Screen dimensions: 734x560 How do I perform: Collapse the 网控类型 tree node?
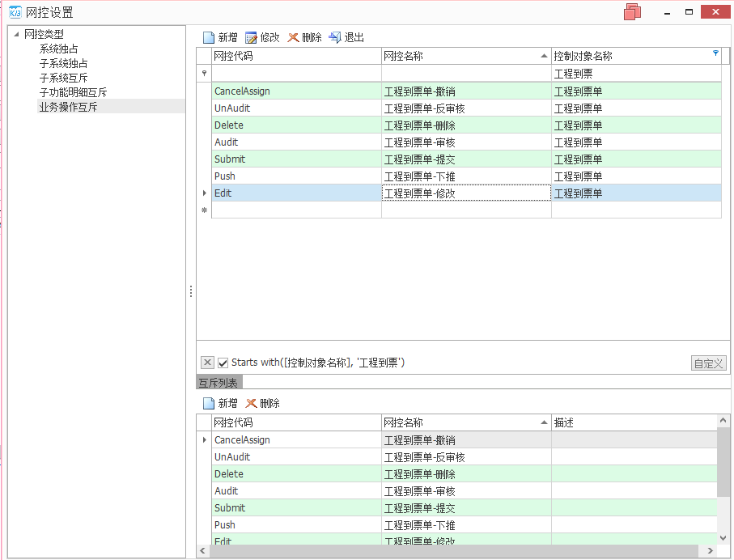click(16, 34)
